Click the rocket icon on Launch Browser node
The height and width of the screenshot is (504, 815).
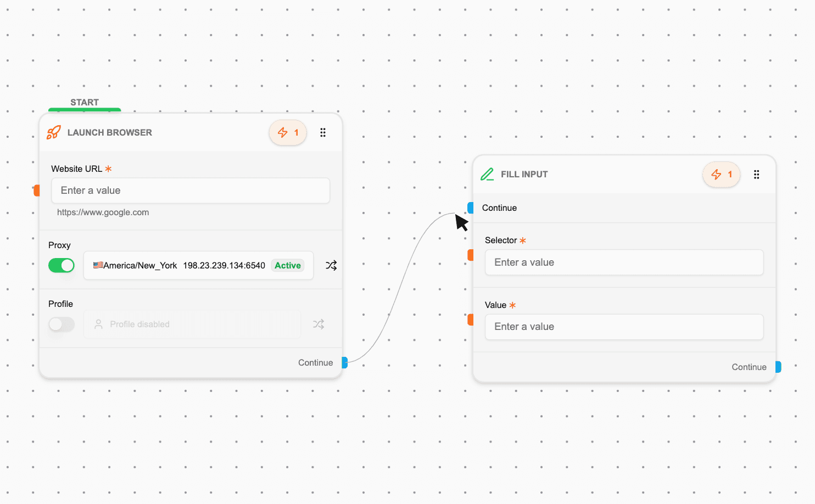(x=53, y=132)
